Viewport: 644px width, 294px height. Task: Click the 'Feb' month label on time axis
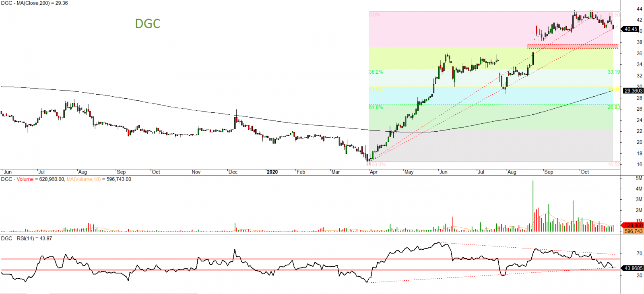(x=301, y=172)
